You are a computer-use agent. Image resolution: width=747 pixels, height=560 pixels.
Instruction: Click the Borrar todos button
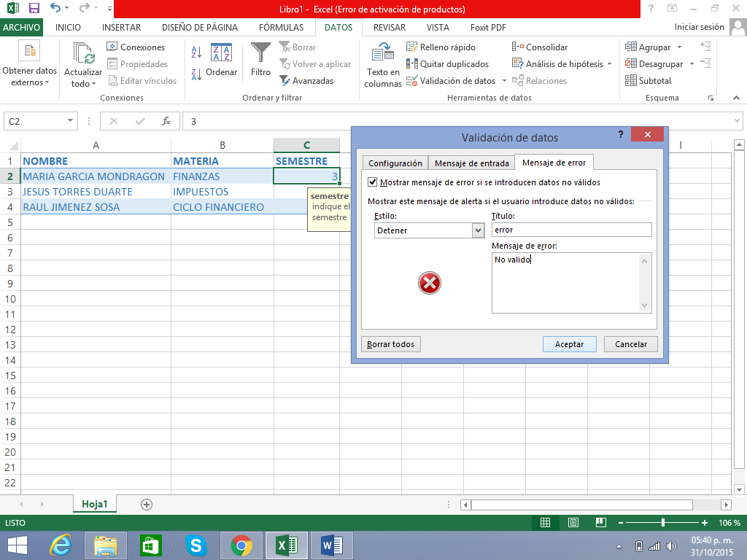[x=390, y=344]
